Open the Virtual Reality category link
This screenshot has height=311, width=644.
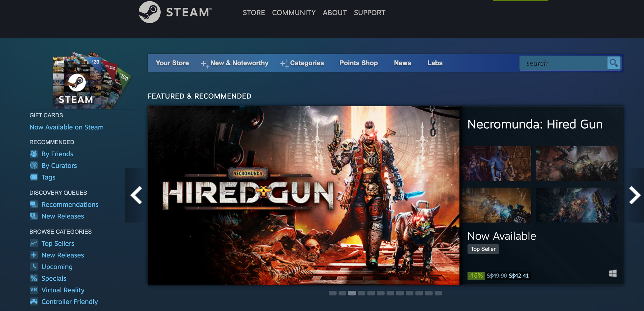[63, 290]
